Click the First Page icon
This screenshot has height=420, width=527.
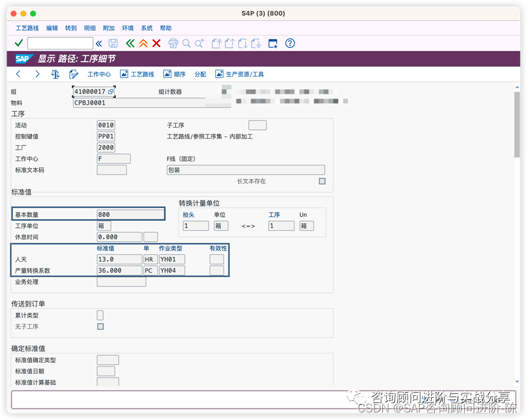[217, 43]
